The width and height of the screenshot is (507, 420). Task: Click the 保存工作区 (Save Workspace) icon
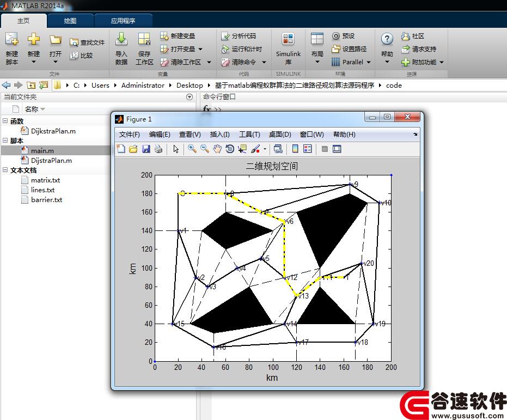(x=144, y=39)
